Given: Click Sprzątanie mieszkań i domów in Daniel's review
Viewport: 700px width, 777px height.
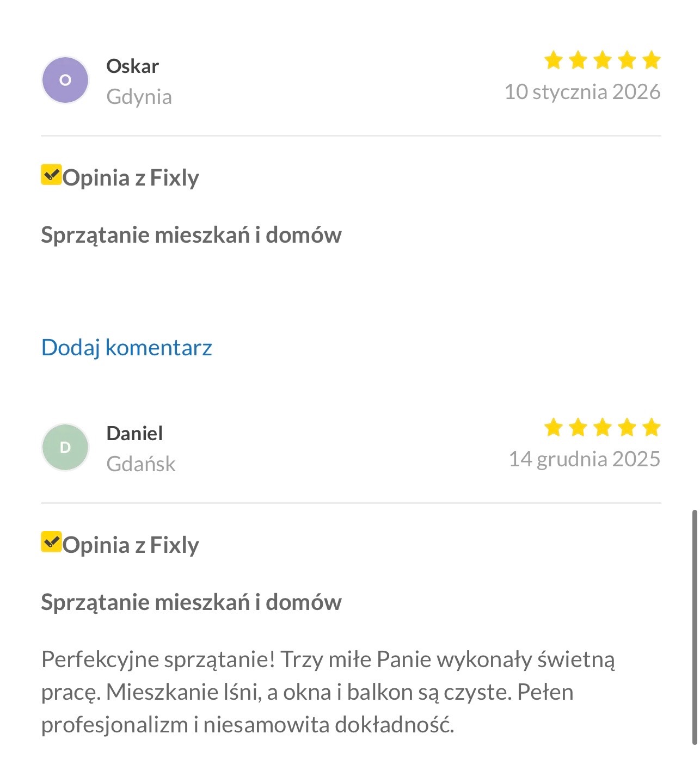Looking at the screenshot, I should 191,602.
